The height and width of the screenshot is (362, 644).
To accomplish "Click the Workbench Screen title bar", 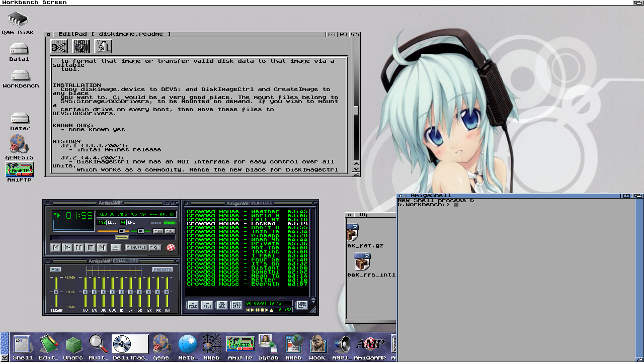I will (x=322, y=3).
